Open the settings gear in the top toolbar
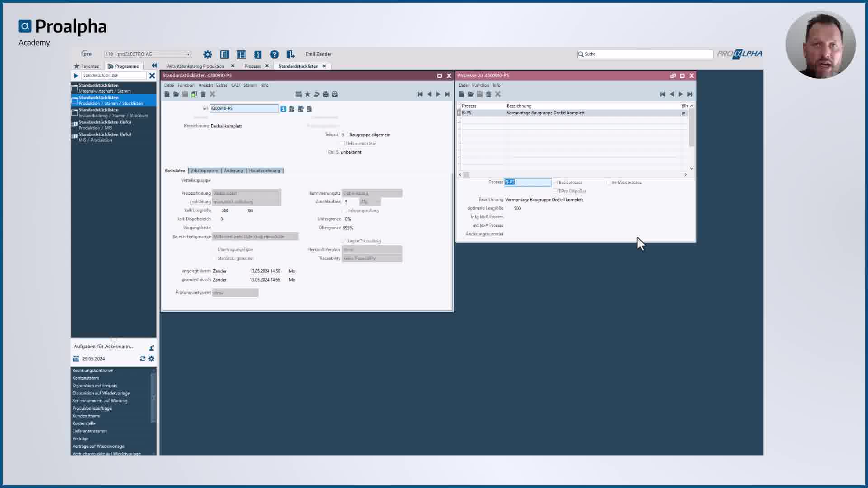Image resolution: width=868 pixels, height=488 pixels. click(208, 54)
